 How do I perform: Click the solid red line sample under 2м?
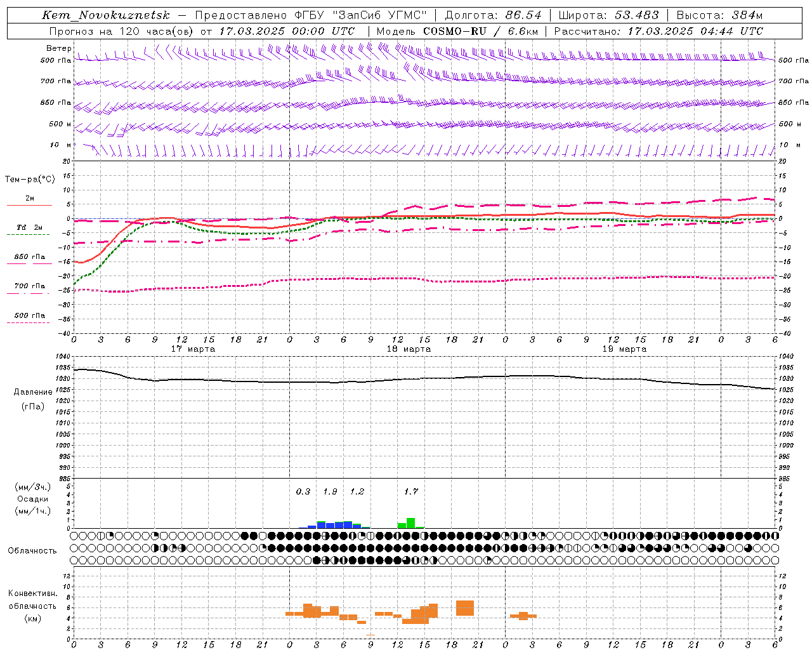(x=29, y=205)
